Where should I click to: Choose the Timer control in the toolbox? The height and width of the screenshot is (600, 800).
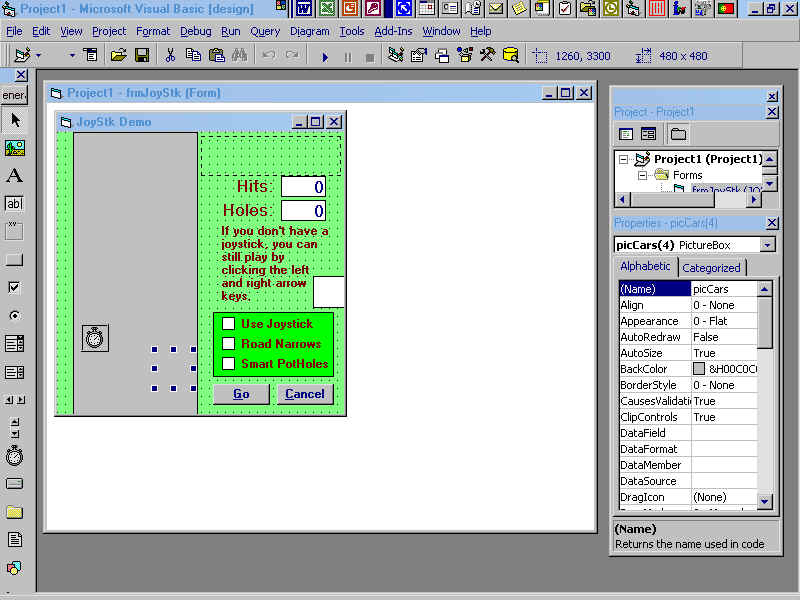[x=14, y=456]
